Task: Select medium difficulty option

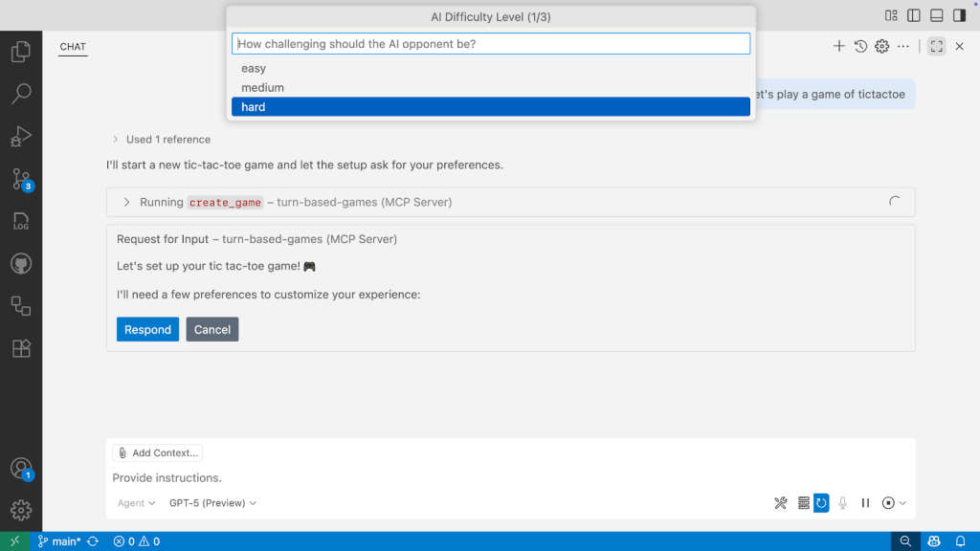Action: click(491, 87)
